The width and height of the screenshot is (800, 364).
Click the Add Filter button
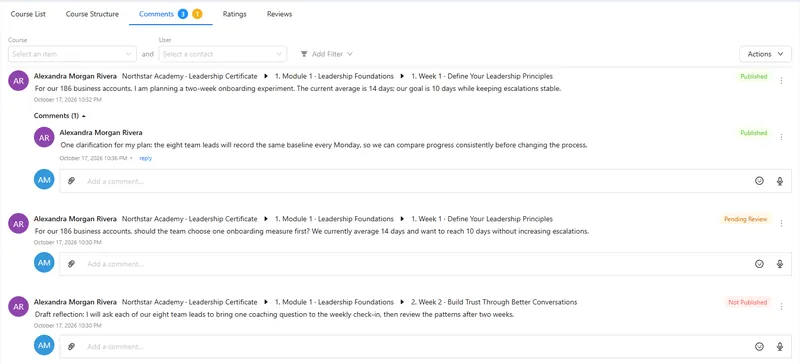point(327,54)
